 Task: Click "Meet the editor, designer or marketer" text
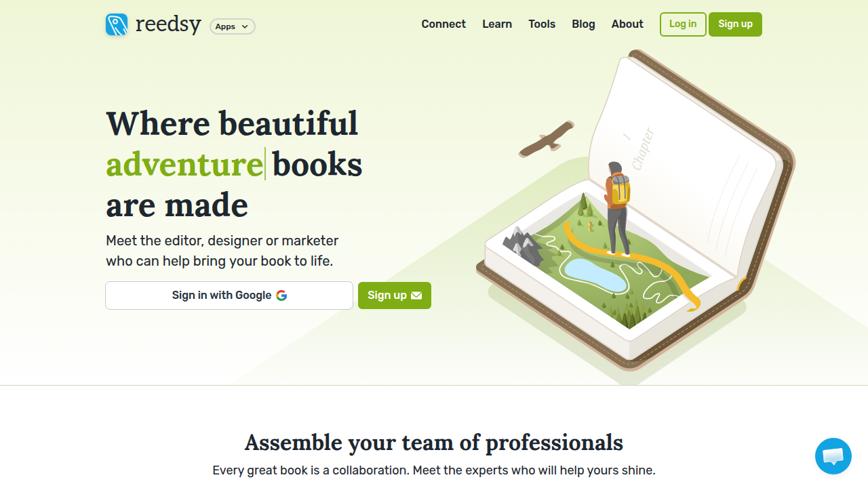(222, 241)
